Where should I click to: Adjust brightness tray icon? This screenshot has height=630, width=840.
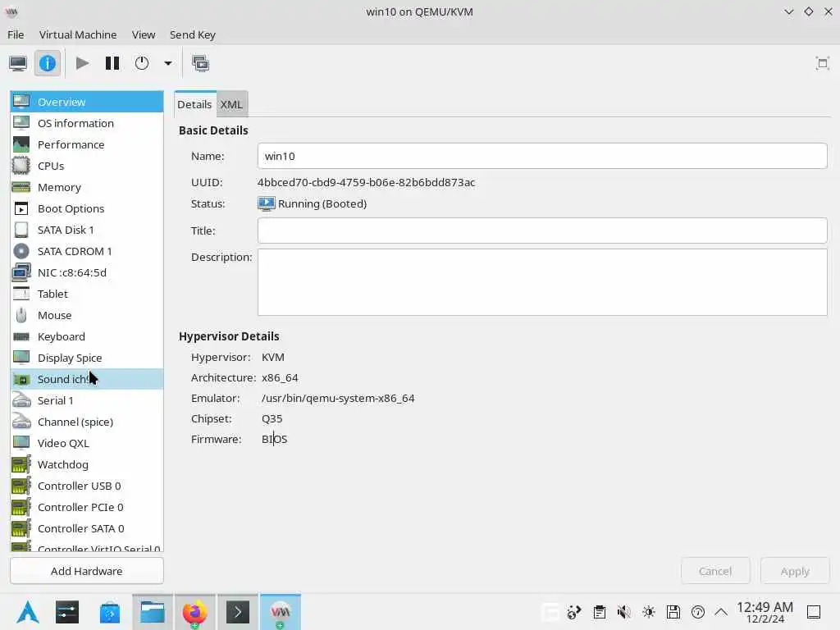[x=649, y=612]
